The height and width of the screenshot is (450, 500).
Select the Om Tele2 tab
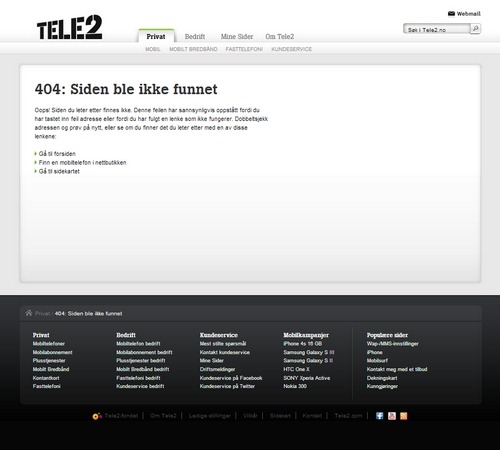tap(280, 37)
